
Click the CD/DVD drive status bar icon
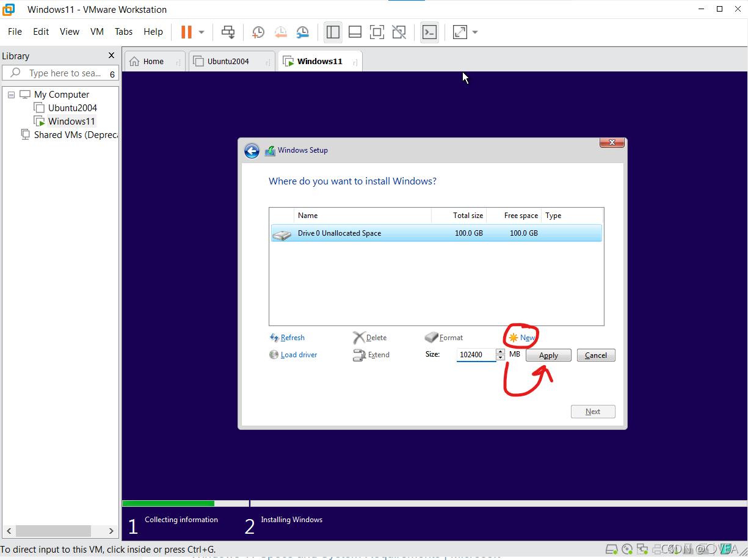(628, 548)
